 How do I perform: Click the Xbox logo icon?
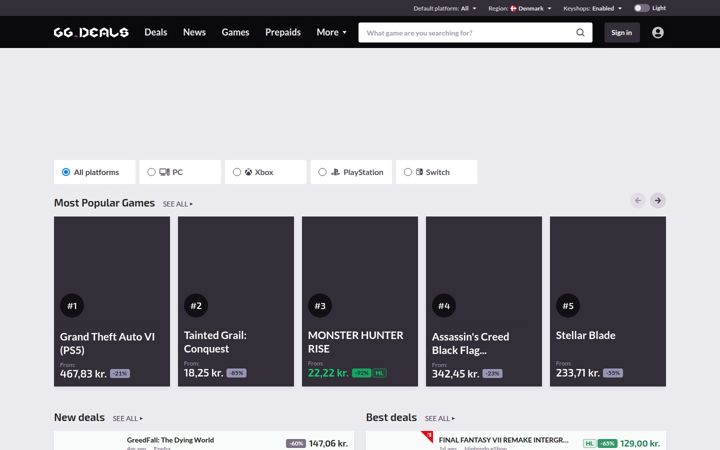point(248,172)
